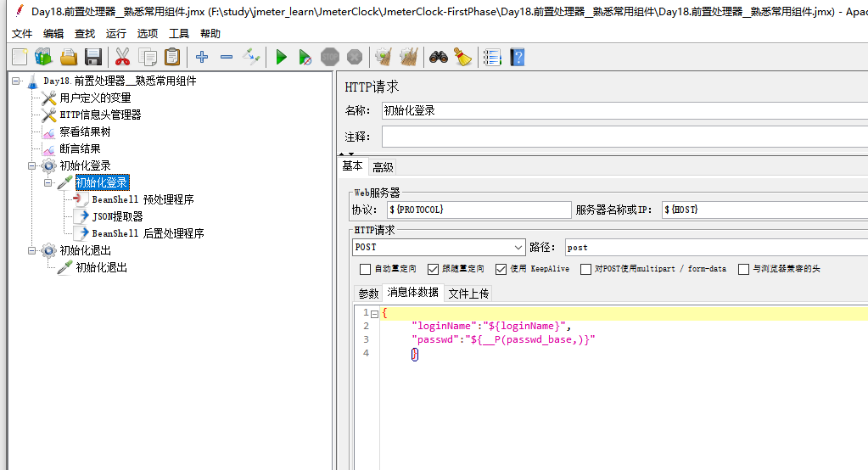The width and height of the screenshot is (868, 470).
Task: Click the Expand all plus icon
Action: coord(202,57)
